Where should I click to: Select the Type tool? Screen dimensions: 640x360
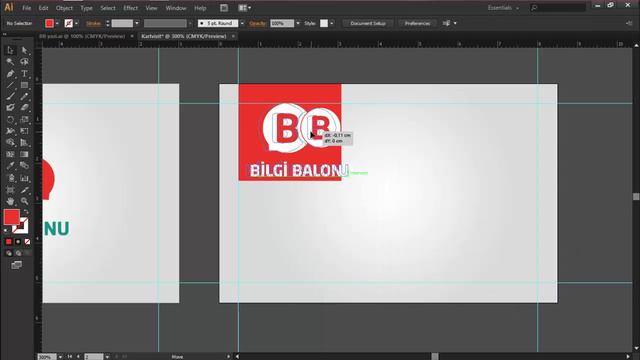(x=24, y=73)
